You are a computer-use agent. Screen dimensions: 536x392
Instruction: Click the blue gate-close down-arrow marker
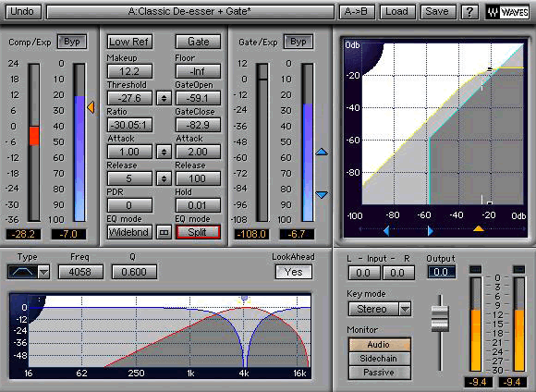click(322, 195)
